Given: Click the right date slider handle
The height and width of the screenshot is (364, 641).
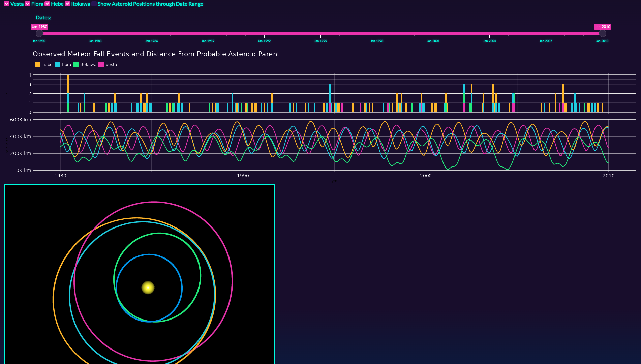Looking at the screenshot, I should (x=602, y=33).
